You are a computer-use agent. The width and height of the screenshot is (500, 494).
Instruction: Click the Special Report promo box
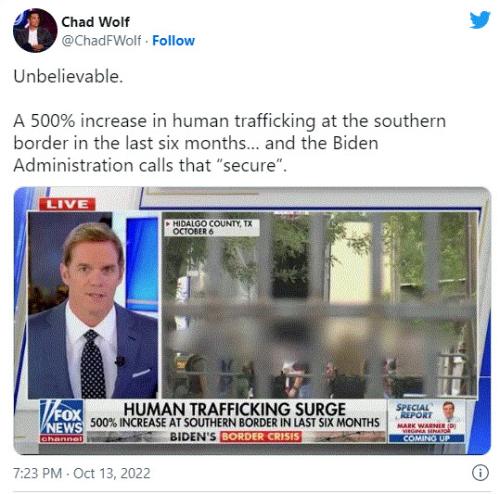click(x=426, y=421)
